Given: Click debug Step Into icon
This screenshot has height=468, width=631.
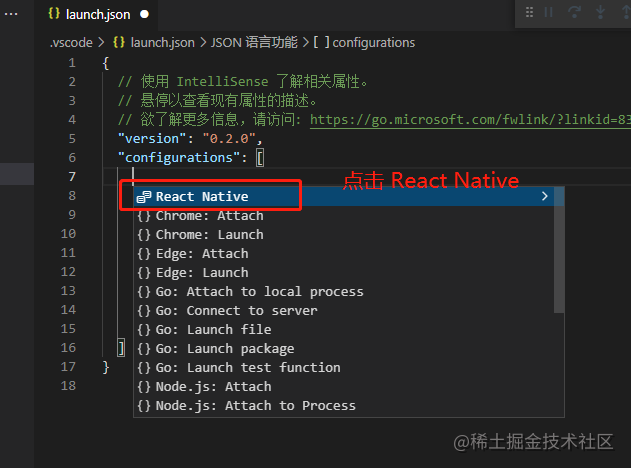Looking at the screenshot, I should point(600,12).
